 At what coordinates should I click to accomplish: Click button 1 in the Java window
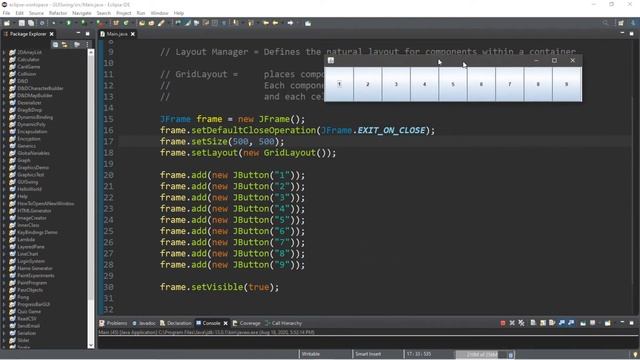339,84
